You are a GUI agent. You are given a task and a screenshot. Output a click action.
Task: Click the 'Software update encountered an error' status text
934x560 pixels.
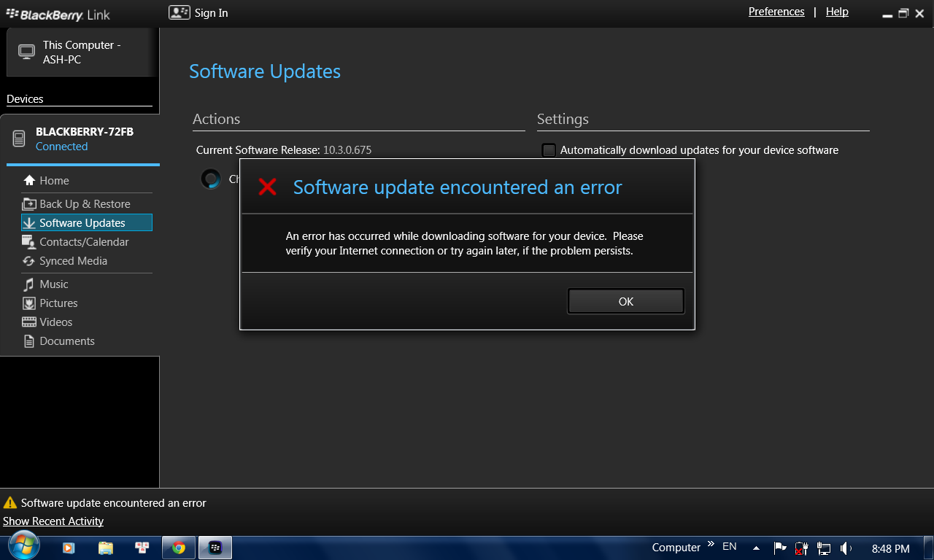point(114,503)
